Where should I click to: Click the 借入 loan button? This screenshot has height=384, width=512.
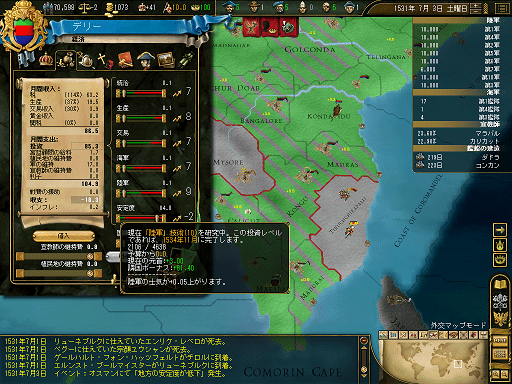[64, 236]
